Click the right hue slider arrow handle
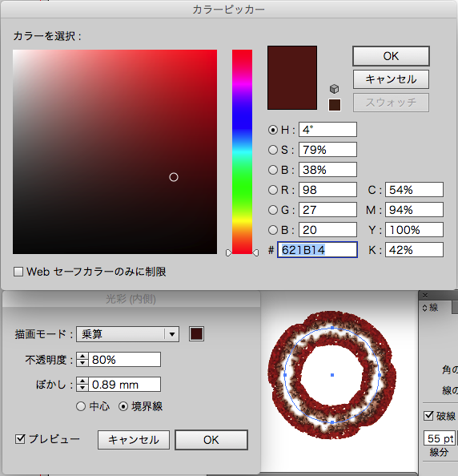Image resolution: width=458 pixels, height=476 pixels. click(255, 253)
